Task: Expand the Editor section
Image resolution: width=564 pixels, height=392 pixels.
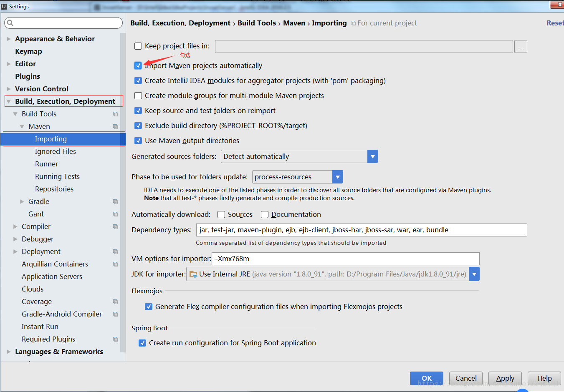Action: tap(9, 64)
